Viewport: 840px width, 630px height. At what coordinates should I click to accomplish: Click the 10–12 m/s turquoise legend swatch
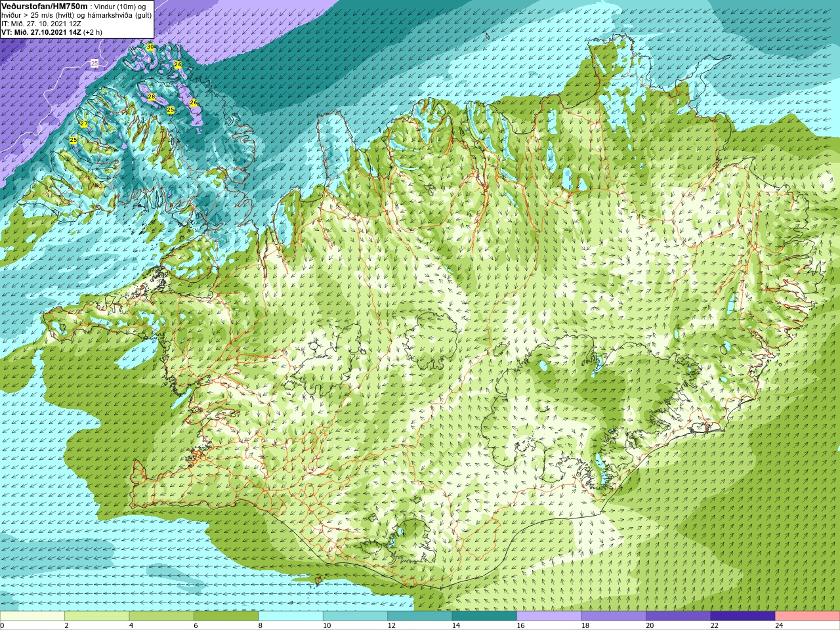click(355, 616)
